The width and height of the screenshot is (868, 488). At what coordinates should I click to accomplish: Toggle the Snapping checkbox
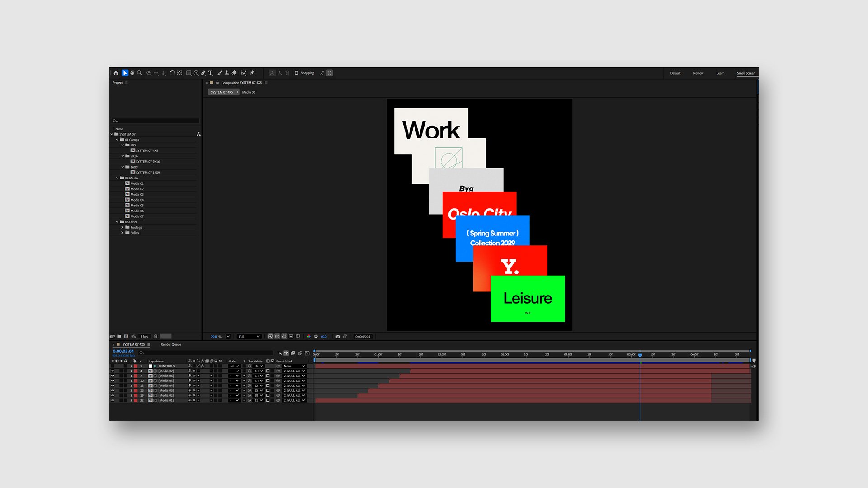(x=297, y=73)
